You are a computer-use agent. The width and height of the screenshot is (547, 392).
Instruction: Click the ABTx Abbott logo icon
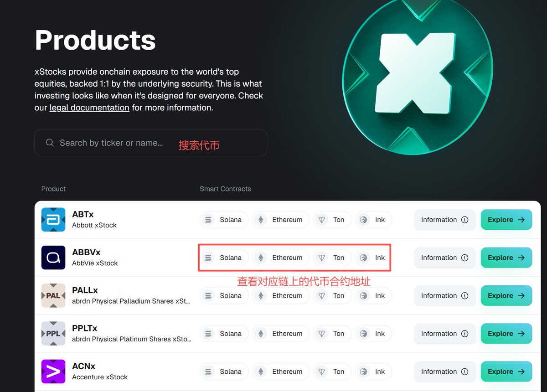(53, 220)
